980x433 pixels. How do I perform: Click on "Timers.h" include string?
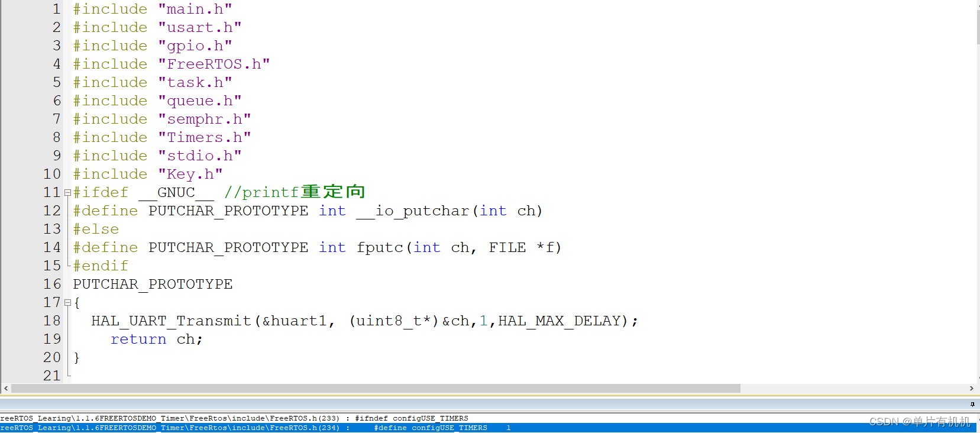(x=205, y=138)
